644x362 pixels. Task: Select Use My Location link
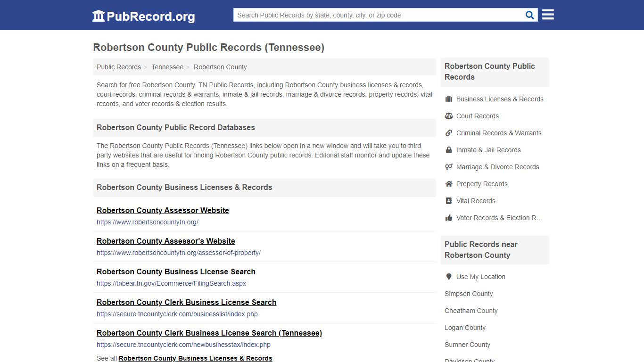[481, 277]
